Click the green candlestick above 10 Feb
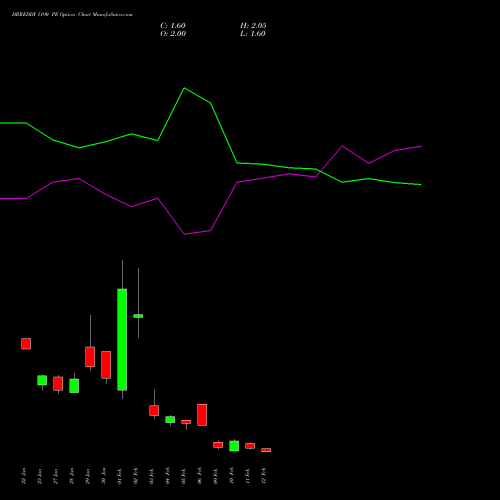500x500 pixels. 234,446
